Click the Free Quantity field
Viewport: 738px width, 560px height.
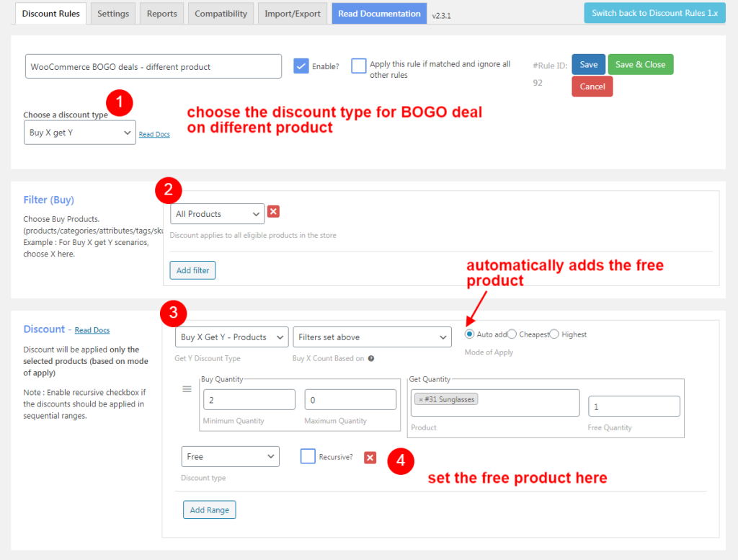[x=634, y=406]
